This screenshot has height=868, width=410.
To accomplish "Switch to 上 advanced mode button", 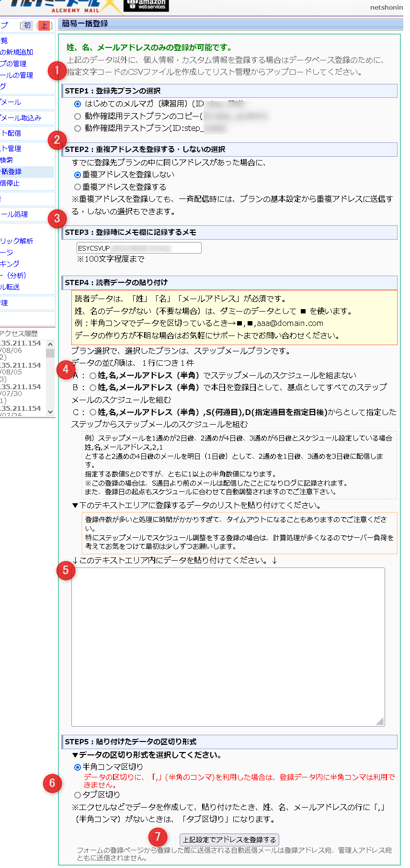I will click(44, 25).
